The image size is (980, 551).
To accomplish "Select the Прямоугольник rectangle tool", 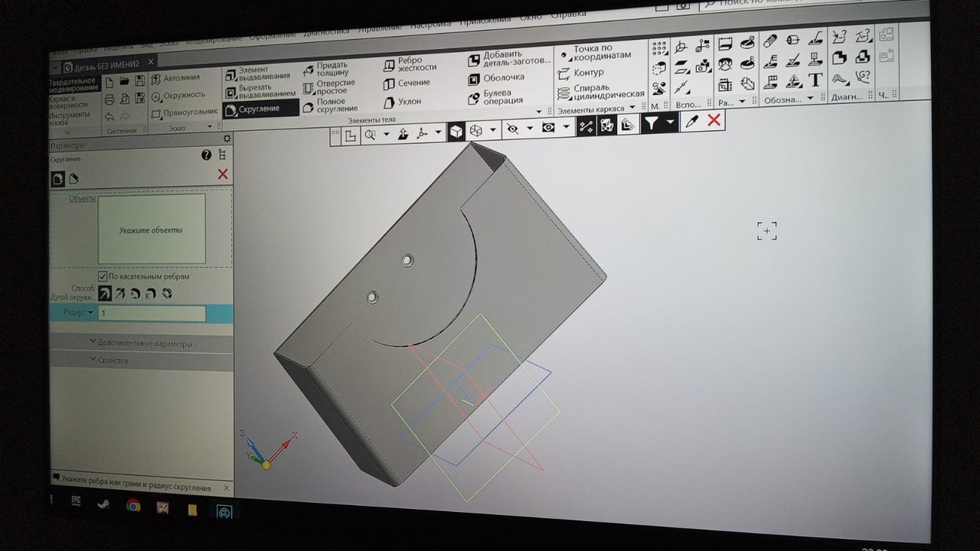I will pyautogui.click(x=185, y=113).
